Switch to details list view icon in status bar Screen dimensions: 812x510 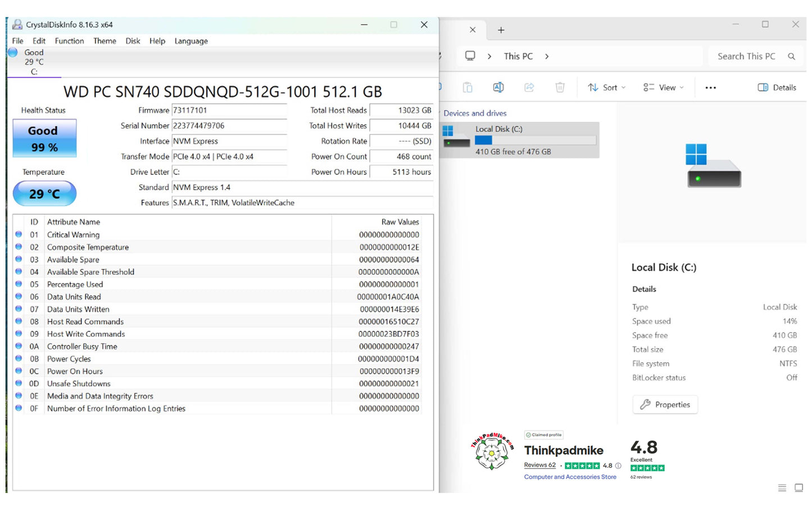point(782,488)
